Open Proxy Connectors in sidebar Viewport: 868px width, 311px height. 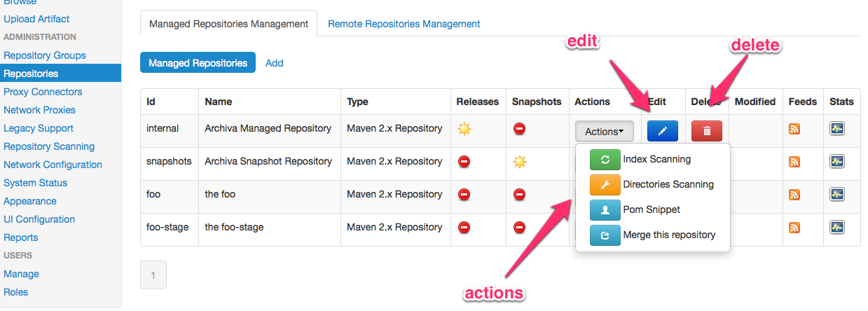point(43,92)
